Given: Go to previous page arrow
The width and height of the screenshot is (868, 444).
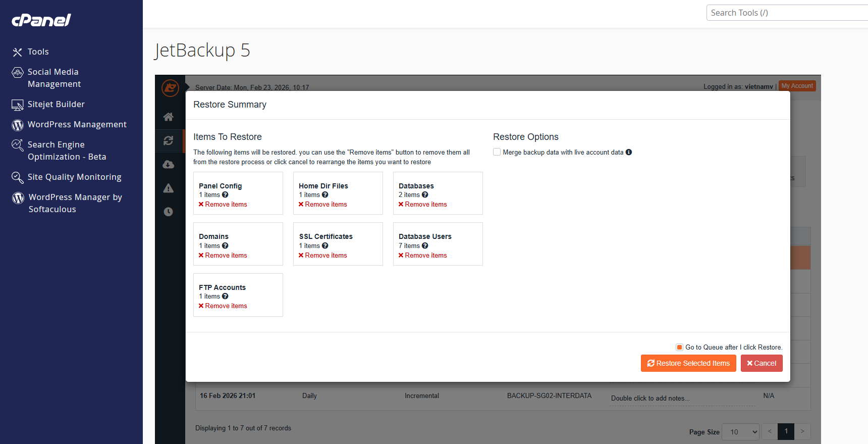Looking at the screenshot, I should click(770, 431).
